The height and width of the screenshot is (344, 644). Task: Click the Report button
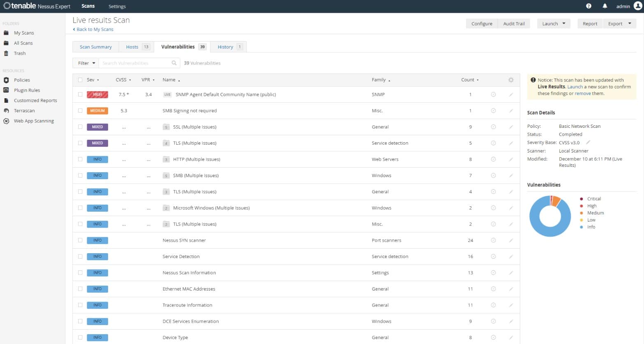click(x=590, y=24)
